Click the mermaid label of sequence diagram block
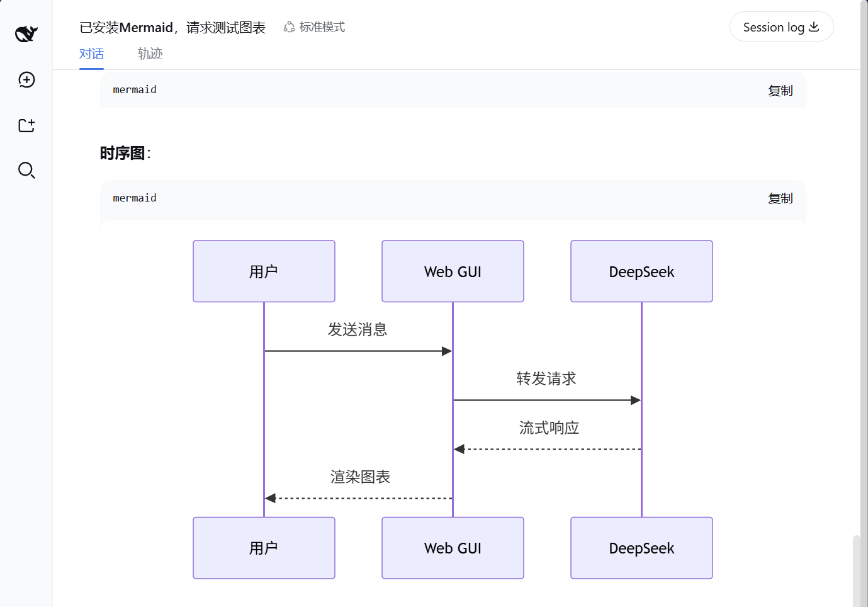The height and width of the screenshot is (607, 868). pyautogui.click(x=135, y=198)
